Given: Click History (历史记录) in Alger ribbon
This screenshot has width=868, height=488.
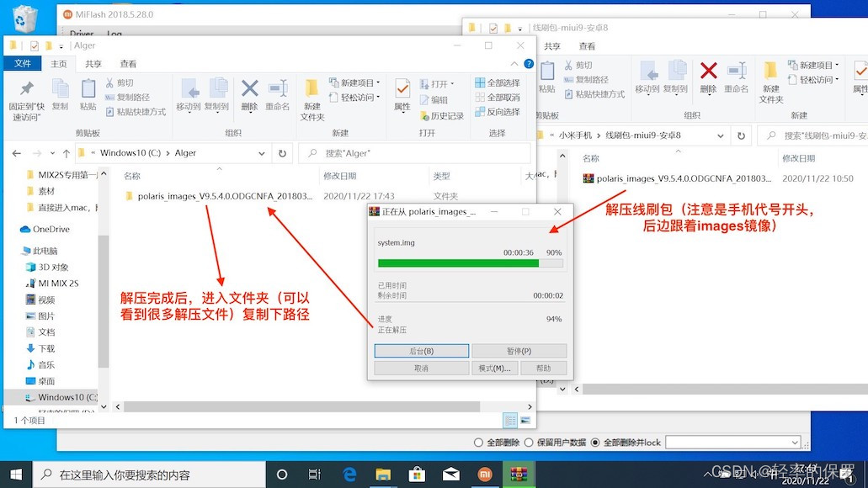Looking at the screenshot, I should click(442, 115).
